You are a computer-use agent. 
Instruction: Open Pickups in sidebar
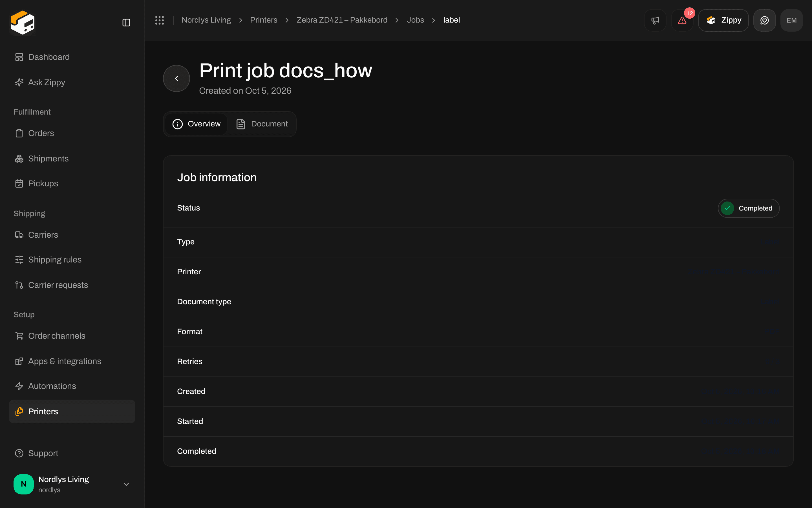pos(72,183)
